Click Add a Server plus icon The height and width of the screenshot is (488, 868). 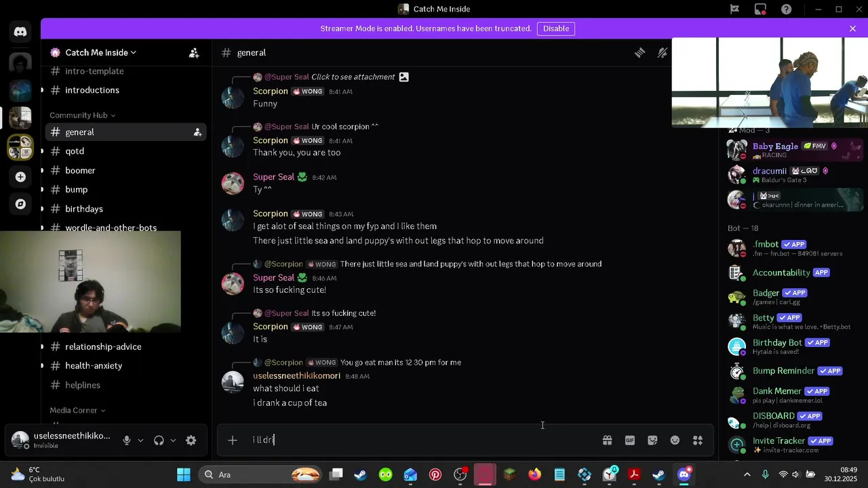coord(20,177)
